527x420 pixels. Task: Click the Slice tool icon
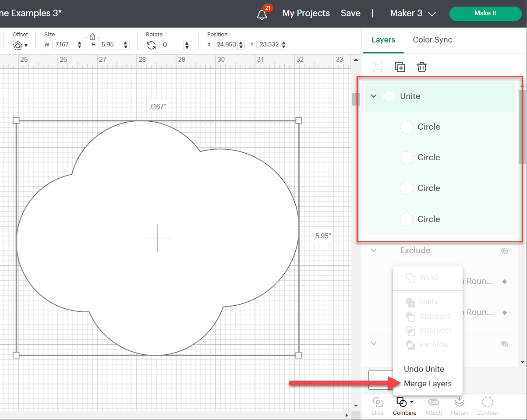tap(377, 402)
